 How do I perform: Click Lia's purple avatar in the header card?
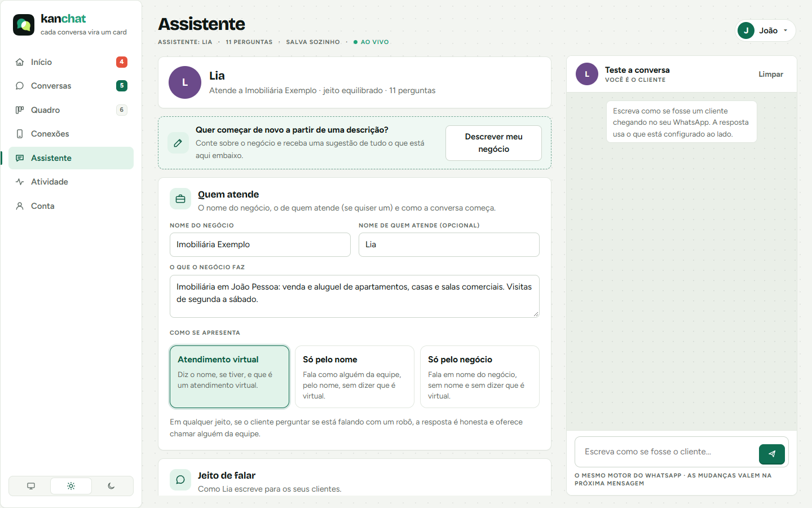pyautogui.click(x=185, y=82)
